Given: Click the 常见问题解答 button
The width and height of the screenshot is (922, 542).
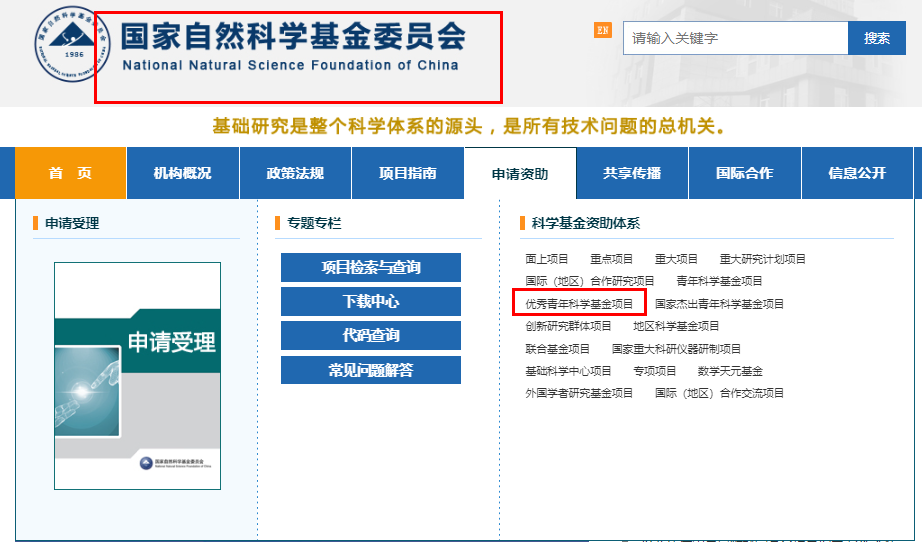Looking at the screenshot, I should coord(371,370).
